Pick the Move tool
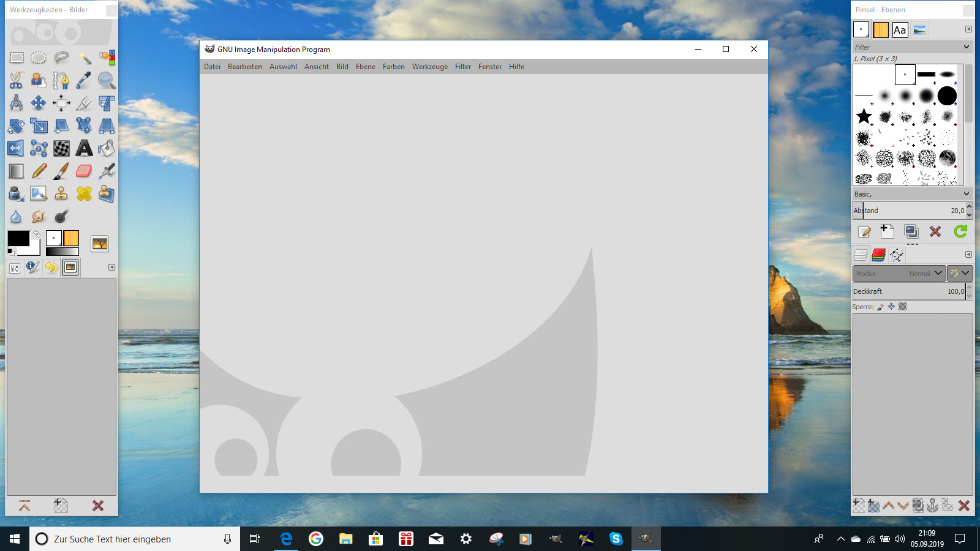Viewport: 980px width, 551px height. pyautogui.click(x=39, y=103)
